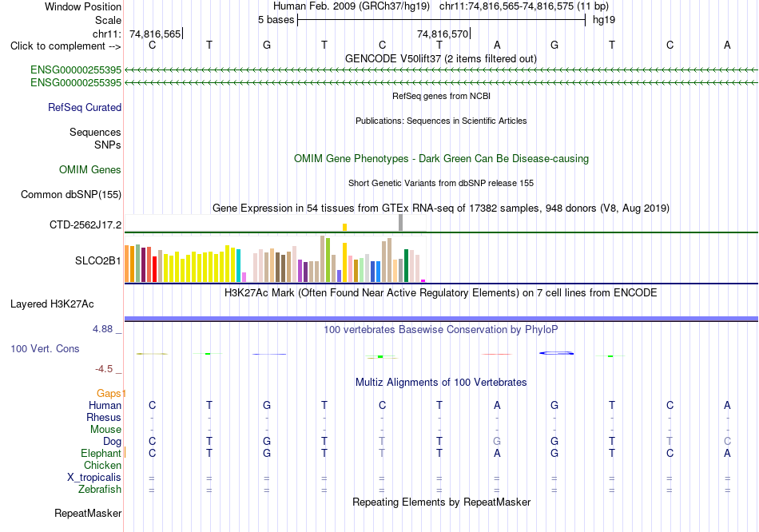Select the Rhesus species label
The width and height of the screenshot is (759, 532).
tap(104, 417)
